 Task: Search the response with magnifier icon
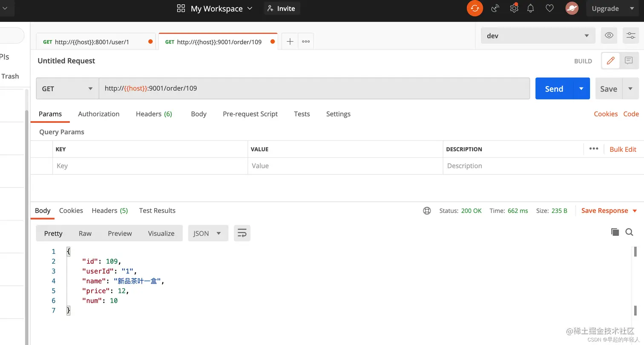tap(629, 232)
